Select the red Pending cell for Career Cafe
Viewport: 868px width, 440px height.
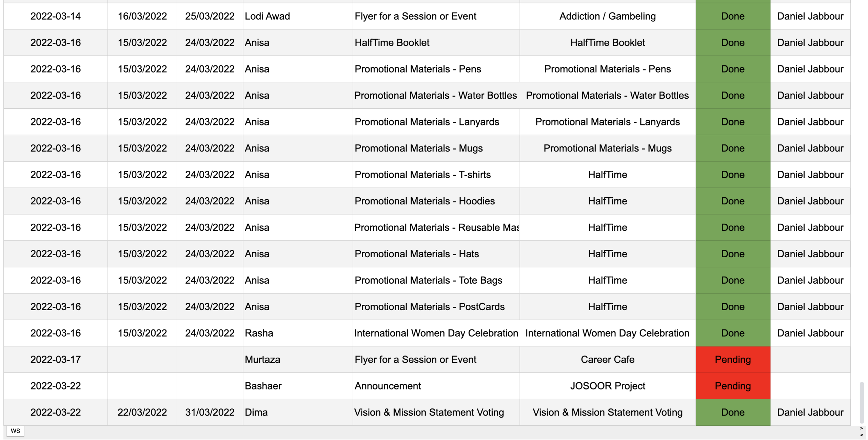[733, 359]
